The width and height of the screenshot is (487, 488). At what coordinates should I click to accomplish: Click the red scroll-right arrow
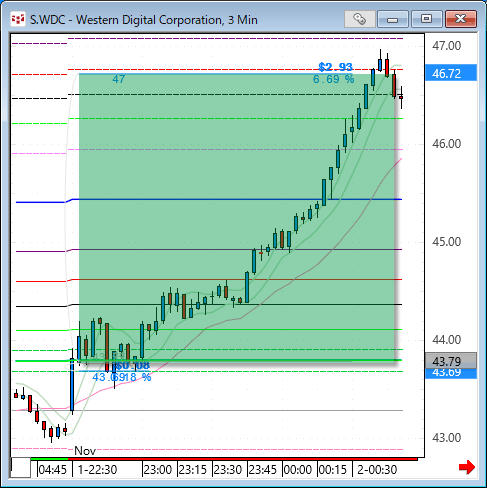[467, 467]
